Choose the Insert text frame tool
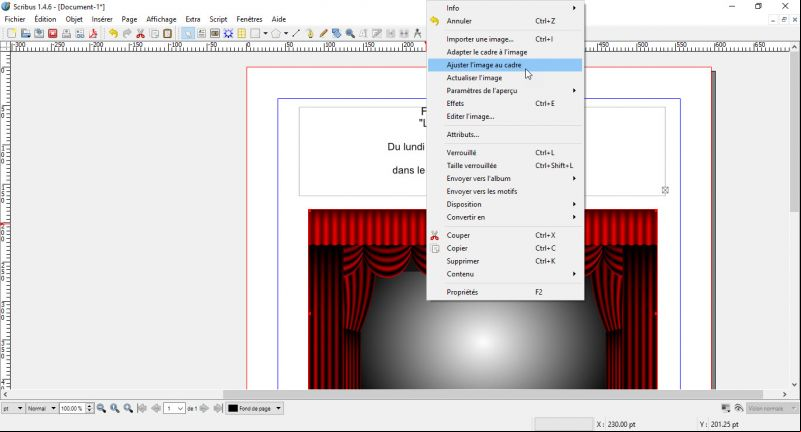Image resolution: width=801 pixels, height=432 pixels. tap(201, 34)
